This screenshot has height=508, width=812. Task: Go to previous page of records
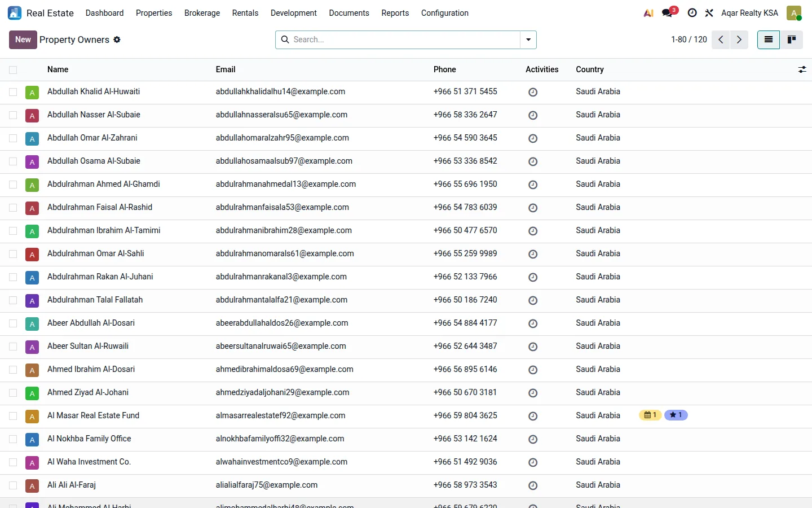coord(721,40)
